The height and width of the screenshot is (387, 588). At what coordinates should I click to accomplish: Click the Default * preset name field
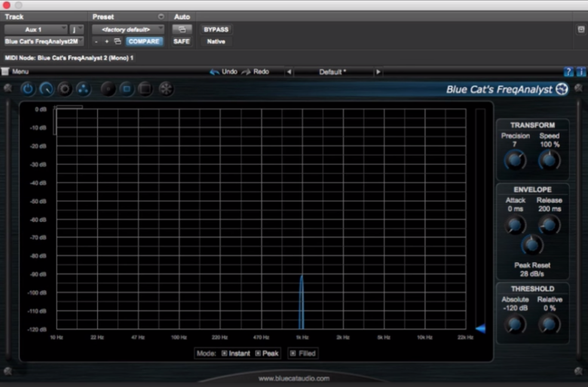[333, 72]
